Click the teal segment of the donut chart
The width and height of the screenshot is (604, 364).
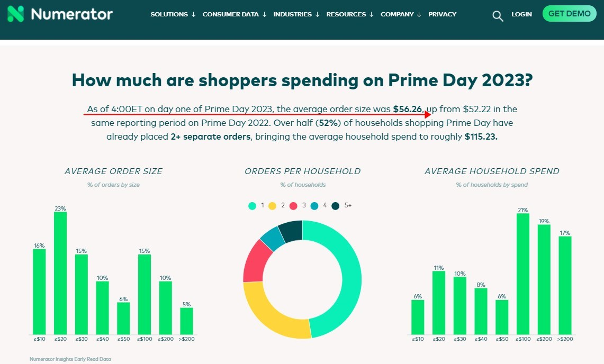click(x=337, y=278)
